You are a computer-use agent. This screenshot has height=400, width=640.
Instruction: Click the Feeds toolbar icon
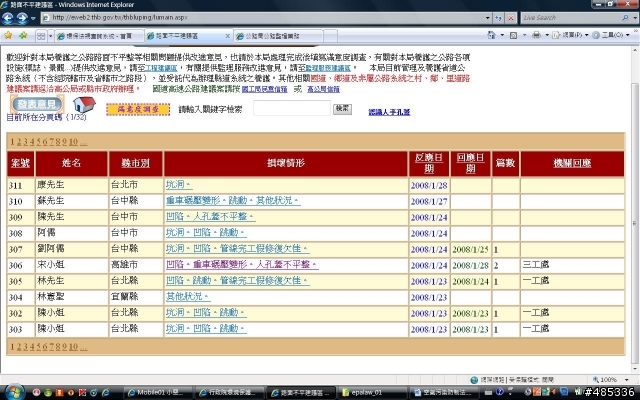[513, 35]
